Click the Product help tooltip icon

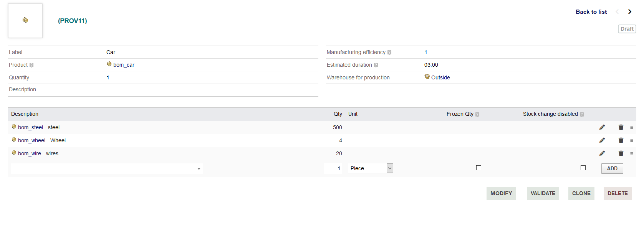[31, 65]
